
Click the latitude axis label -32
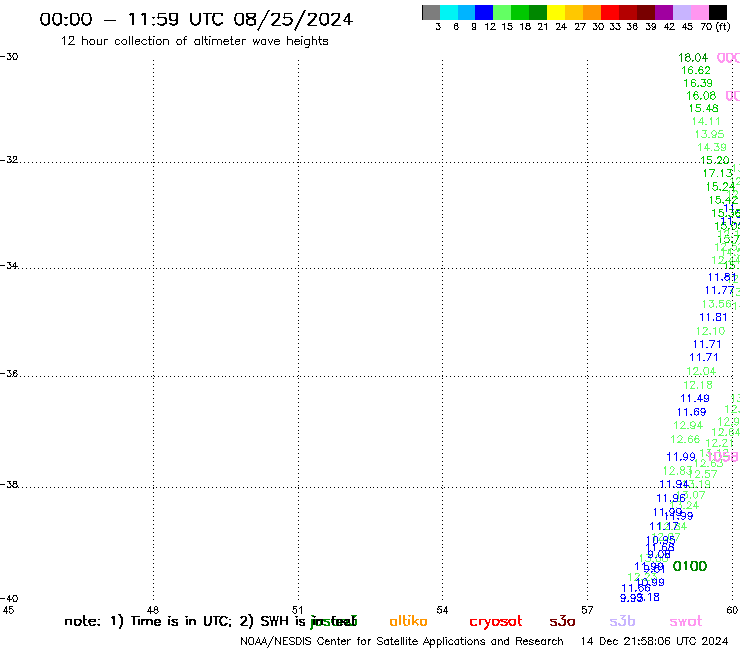[9, 160]
